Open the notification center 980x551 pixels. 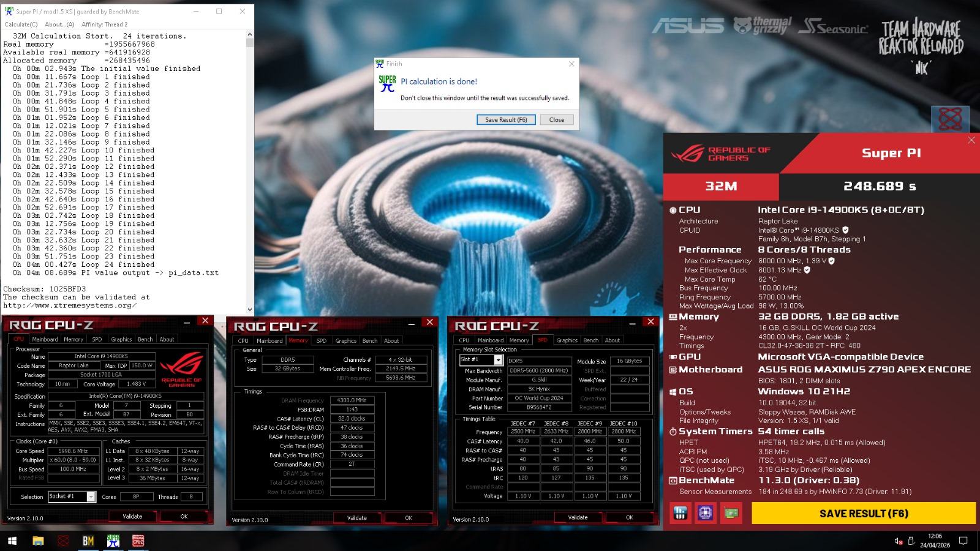[963, 541]
